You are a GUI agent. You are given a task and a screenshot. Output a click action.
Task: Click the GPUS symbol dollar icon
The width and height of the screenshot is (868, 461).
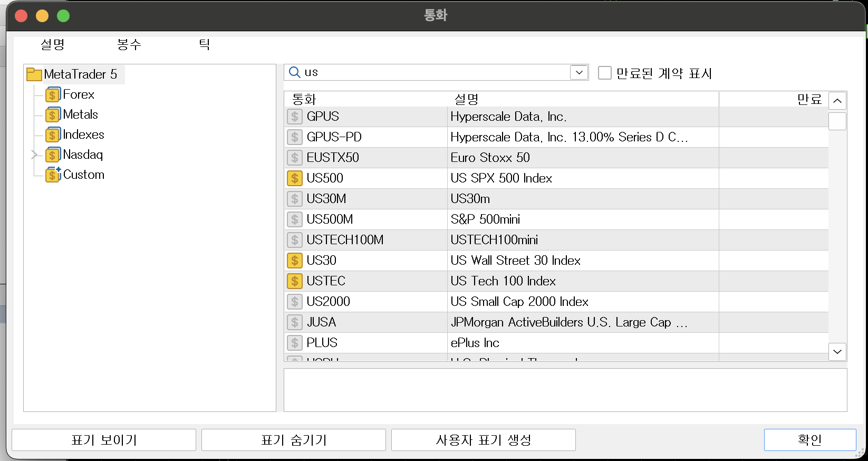pos(295,117)
